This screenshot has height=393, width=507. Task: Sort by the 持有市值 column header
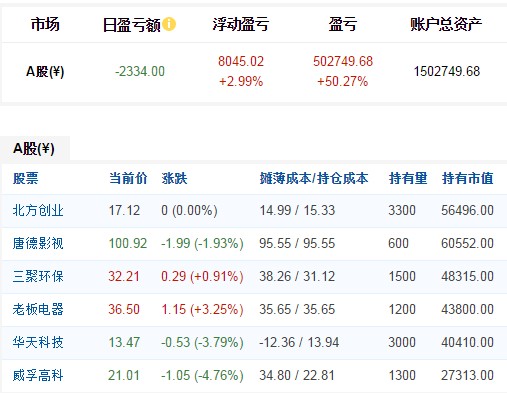pos(467,178)
